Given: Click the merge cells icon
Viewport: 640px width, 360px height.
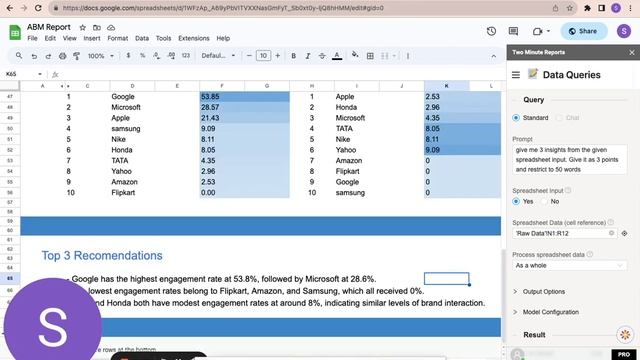Looking at the screenshot, I should click(384, 56).
